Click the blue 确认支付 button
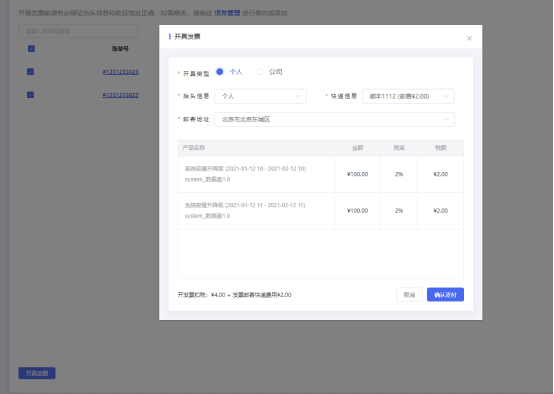 pyautogui.click(x=445, y=295)
